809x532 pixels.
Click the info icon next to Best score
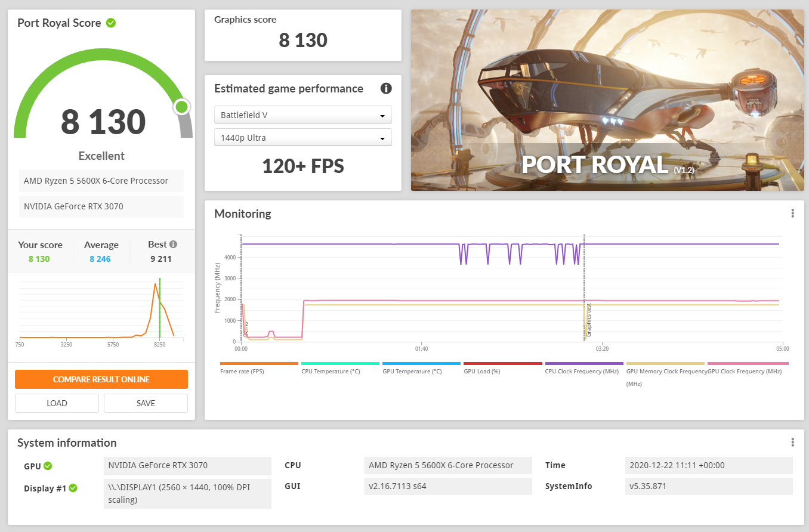pos(173,245)
